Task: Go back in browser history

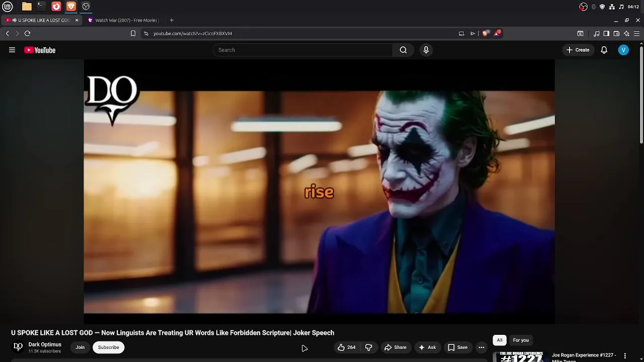Action: [8, 33]
